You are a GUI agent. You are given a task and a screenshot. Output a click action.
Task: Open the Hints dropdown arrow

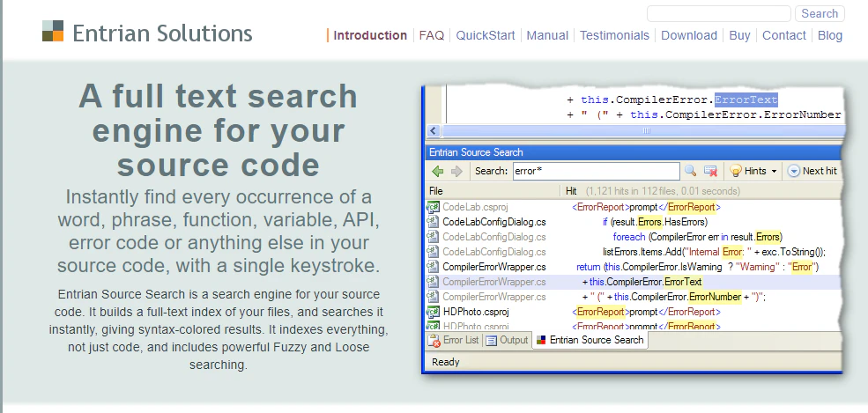tap(774, 172)
